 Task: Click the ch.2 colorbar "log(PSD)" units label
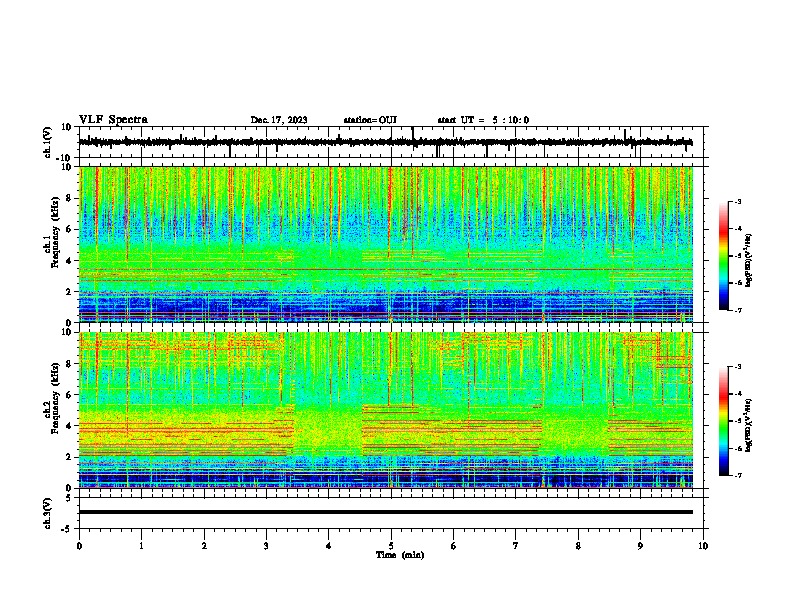click(748, 425)
